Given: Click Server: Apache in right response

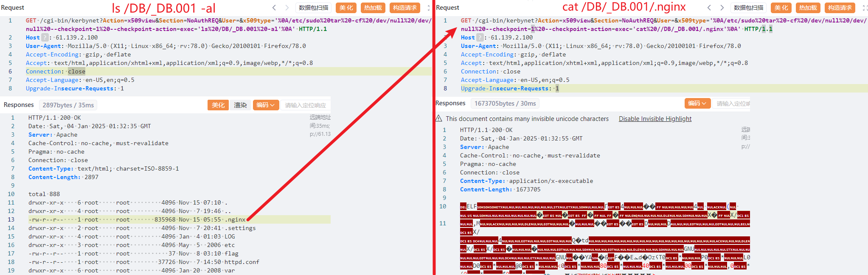Looking at the screenshot, I should click(484, 147).
